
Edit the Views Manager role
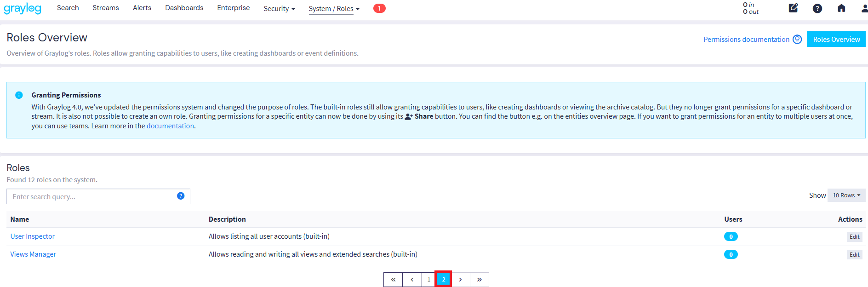click(854, 255)
